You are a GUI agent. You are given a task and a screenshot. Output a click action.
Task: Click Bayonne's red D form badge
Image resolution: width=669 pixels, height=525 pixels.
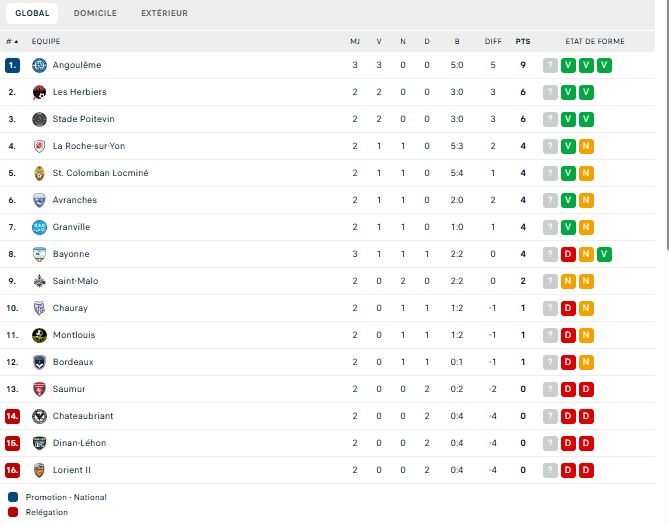tap(568, 254)
